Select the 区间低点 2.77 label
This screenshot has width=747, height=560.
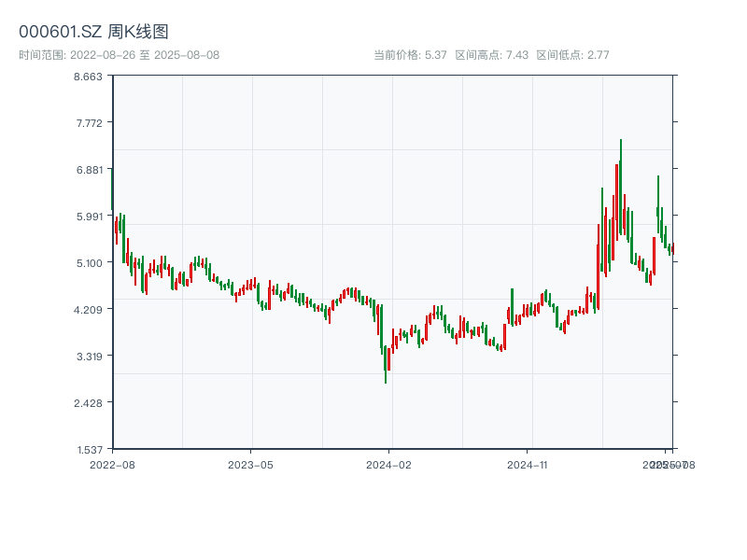(572, 55)
